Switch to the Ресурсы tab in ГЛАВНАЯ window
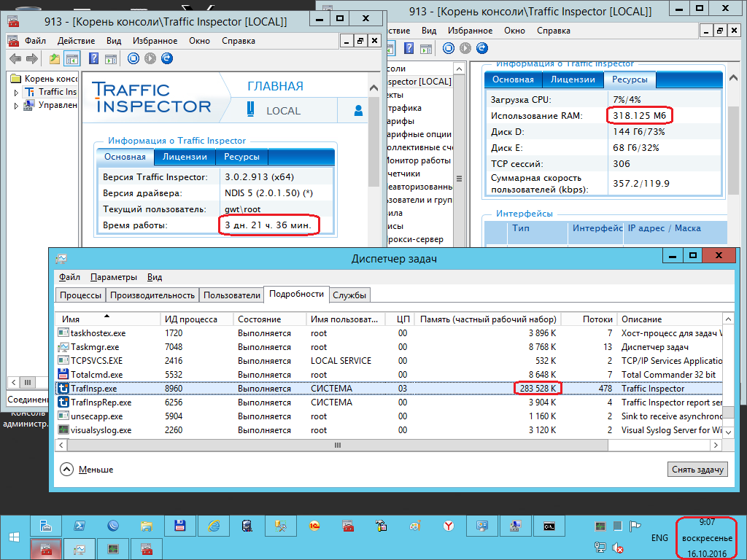747x560 pixels. (241, 157)
